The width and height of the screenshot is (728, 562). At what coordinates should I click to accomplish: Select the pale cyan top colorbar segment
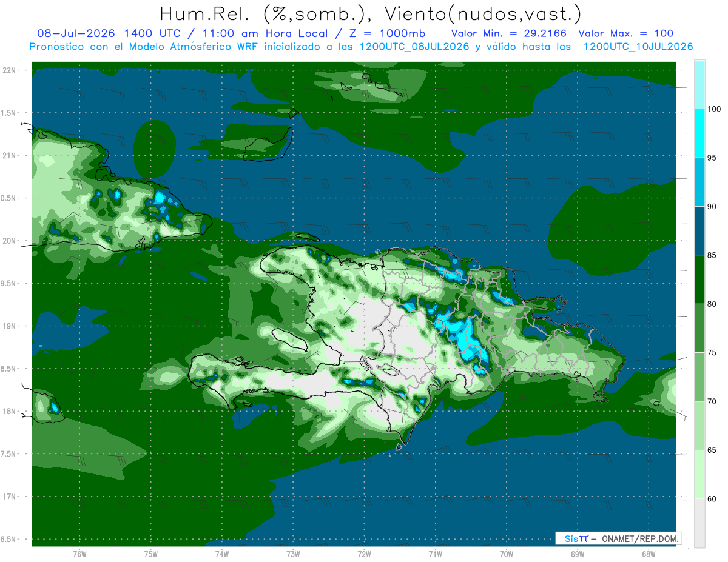[x=699, y=85]
